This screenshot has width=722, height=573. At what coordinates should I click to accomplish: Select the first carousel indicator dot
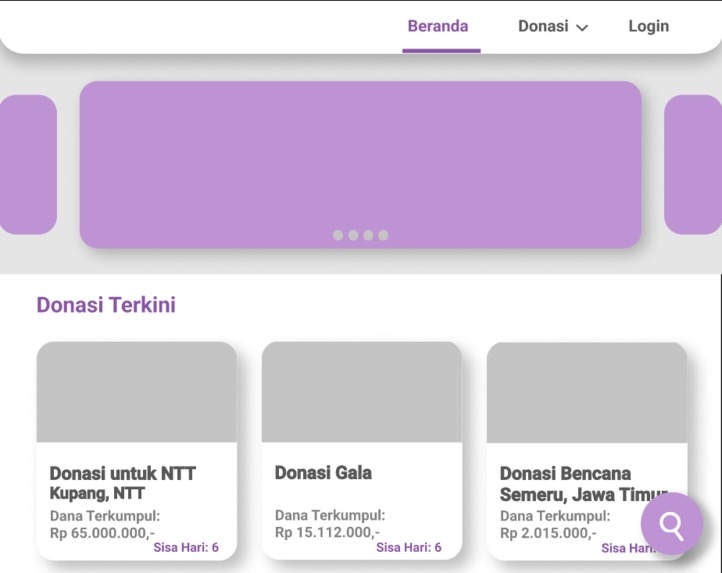coord(338,235)
